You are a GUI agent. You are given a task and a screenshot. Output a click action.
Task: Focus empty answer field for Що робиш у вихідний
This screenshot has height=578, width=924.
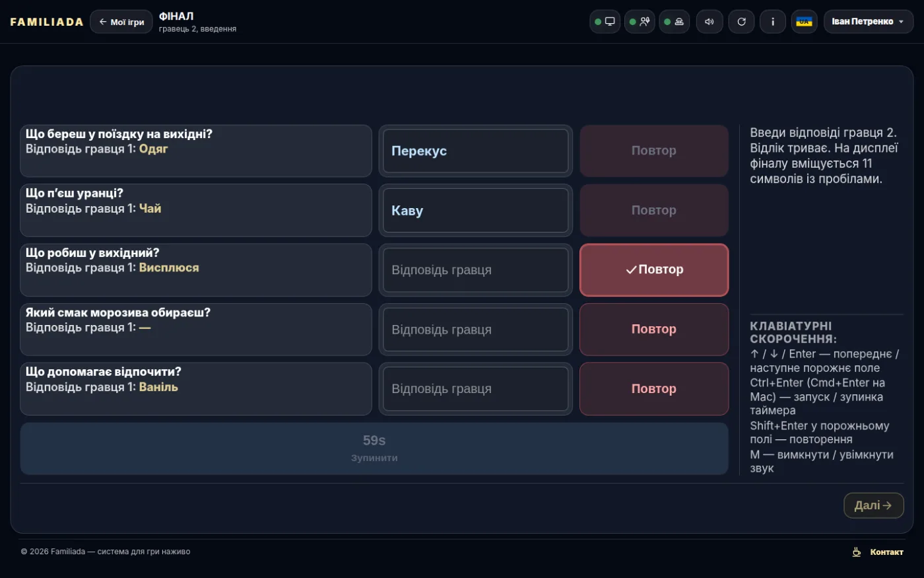(x=476, y=270)
